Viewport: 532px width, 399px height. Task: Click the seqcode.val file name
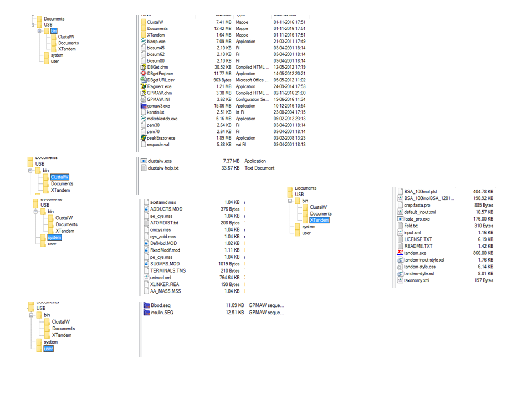158,145
